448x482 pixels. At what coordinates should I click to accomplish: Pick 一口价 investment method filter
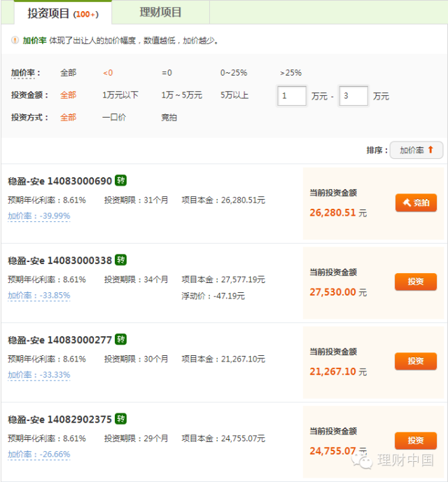coord(114,117)
